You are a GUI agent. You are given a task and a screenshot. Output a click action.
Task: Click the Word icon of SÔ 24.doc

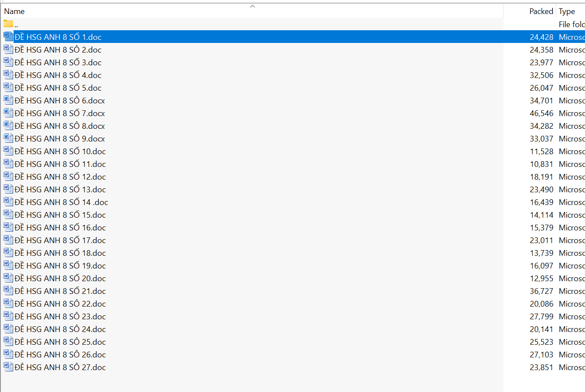coord(8,329)
